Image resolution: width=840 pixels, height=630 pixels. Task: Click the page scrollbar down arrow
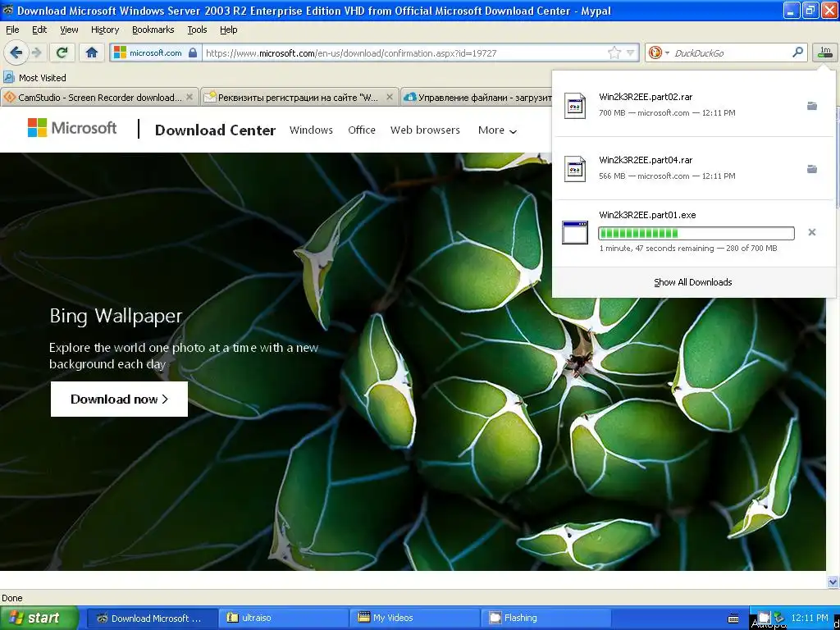833,582
